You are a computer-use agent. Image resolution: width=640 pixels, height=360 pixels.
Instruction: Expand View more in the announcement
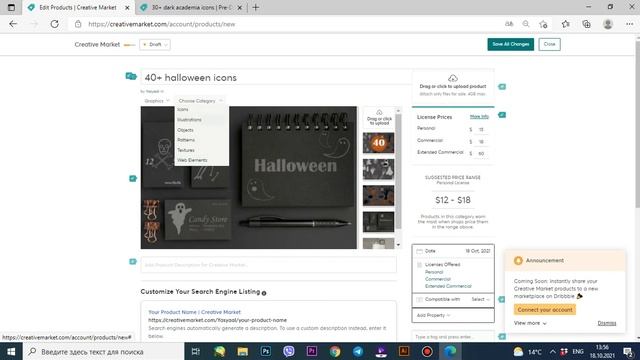coord(530,323)
